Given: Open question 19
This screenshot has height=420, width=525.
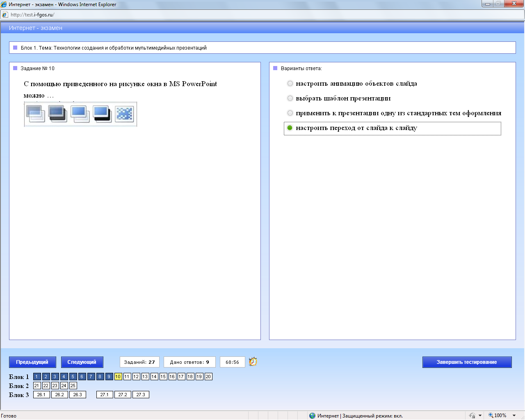Looking at the screenshot, I should pyautogui.click(x=199, y=377).
